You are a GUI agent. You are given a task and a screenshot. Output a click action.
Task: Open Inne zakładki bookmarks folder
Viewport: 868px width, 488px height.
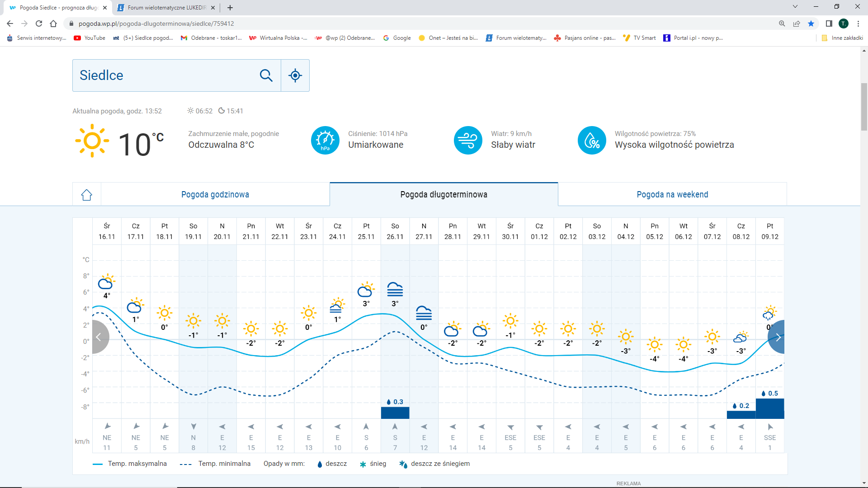click(842, 38)
